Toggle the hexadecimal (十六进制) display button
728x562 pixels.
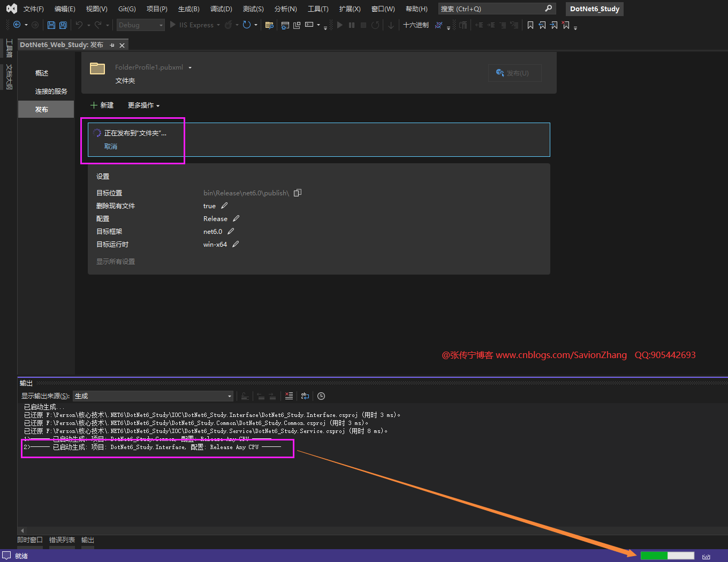(416, 25)
